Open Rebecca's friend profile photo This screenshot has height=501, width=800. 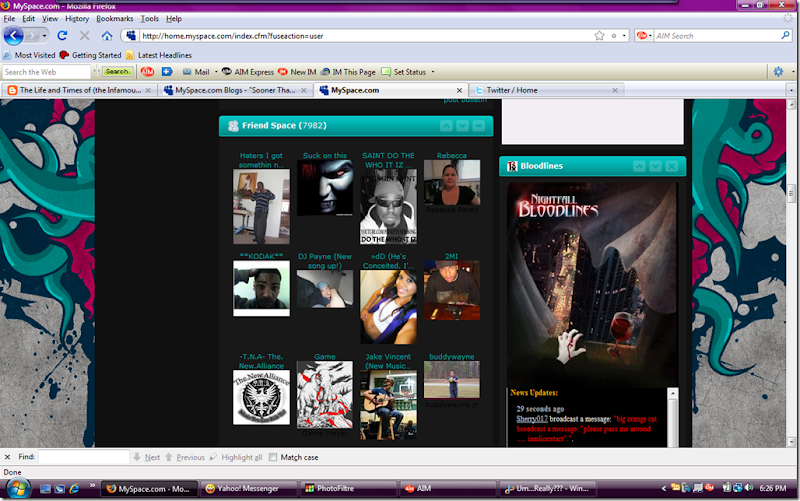[x=452, y=183]
